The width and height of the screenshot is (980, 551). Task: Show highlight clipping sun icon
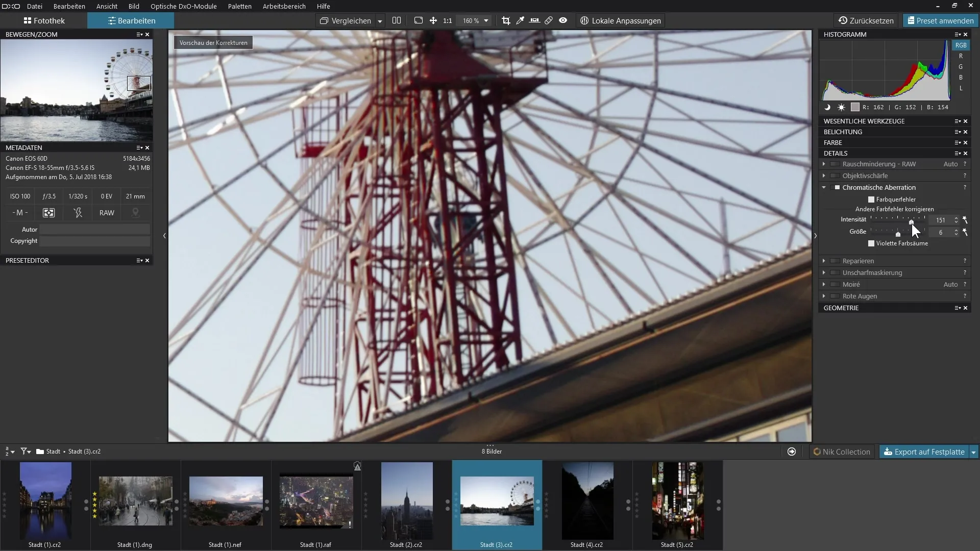pyautogui.click(x=841, y=107)
